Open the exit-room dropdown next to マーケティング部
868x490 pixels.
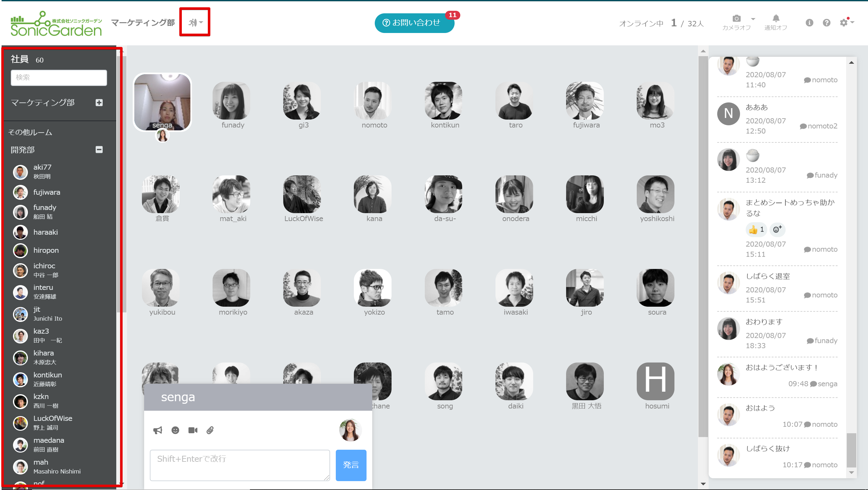pyautogui.click(x=195, y=22)
